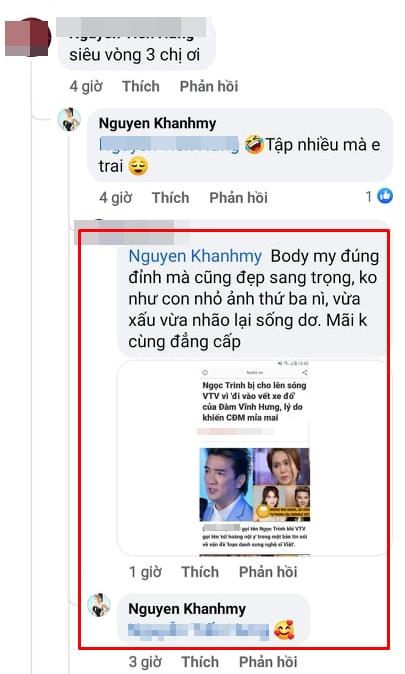Click Thích beside the 1 giờ timestamp
The height and width of the screenshot is (674, 405).
[x=200, y=572]
